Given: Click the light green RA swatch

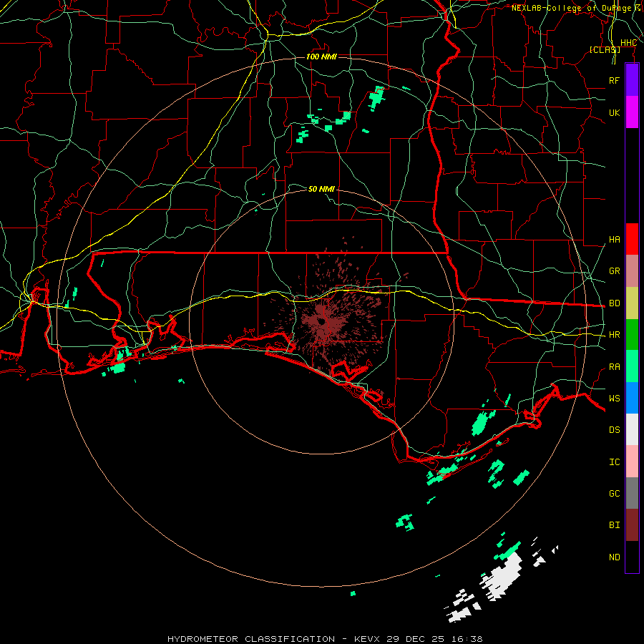Looking at the screenshot, I should 632,366.
